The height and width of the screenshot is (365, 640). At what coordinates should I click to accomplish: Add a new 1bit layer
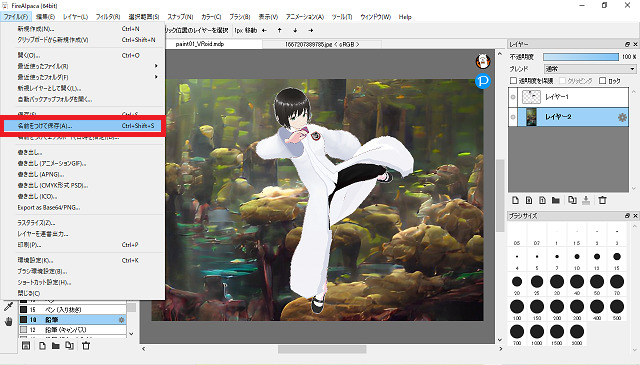(x=542, y=200)
